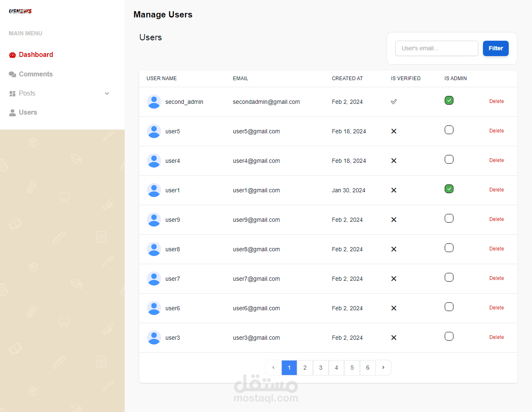The image size is (532, 412).
Task: Disable the admin checkbox for user1
Action: click(x=449, y=189)
